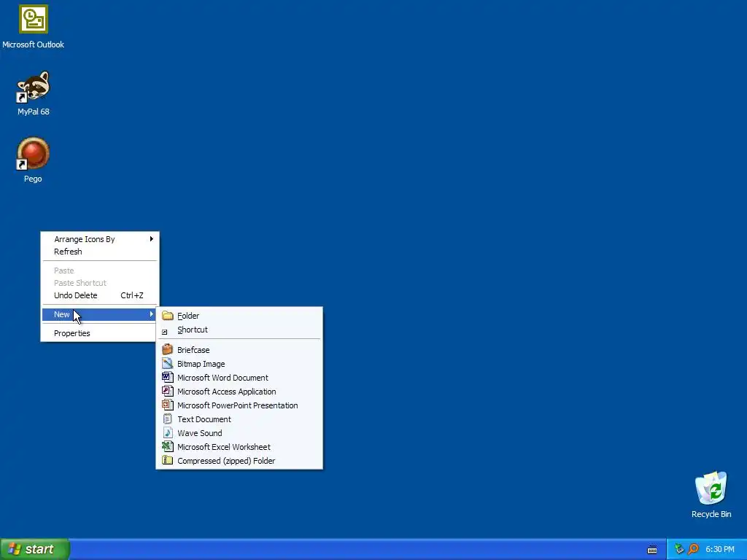Click the Bitmap Image icon
Screen dimensions: 747x560
click(x=167, y=363)
